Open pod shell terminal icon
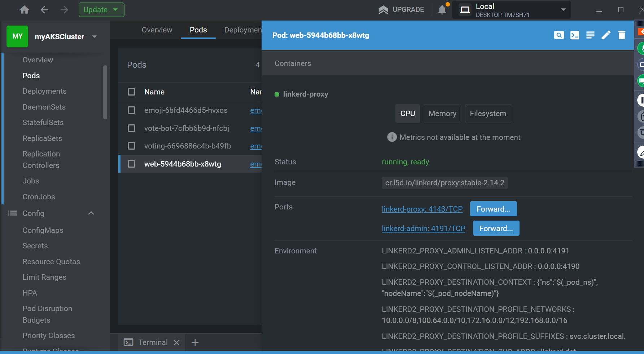This screenshot has height=354, width=644. click(575, 35)
